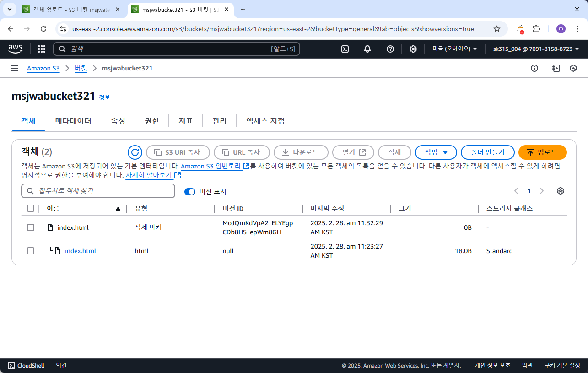This screenshot has height=373, width=588.
Task: Click the file icon of delete marker index.html
Action: point(51,227)
